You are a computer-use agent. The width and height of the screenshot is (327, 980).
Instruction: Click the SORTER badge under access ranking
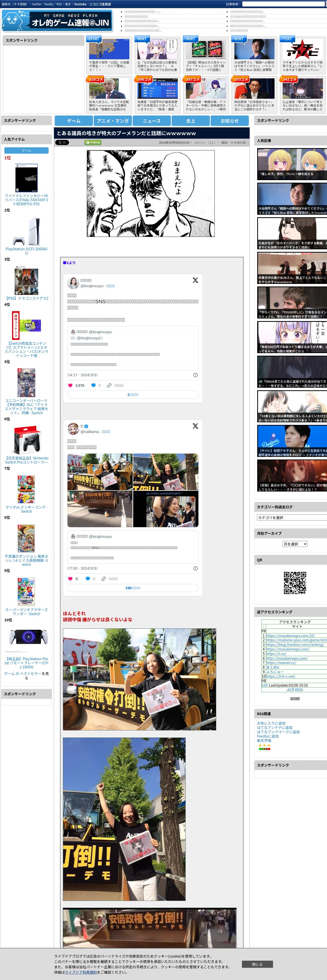tap(295, 698)
